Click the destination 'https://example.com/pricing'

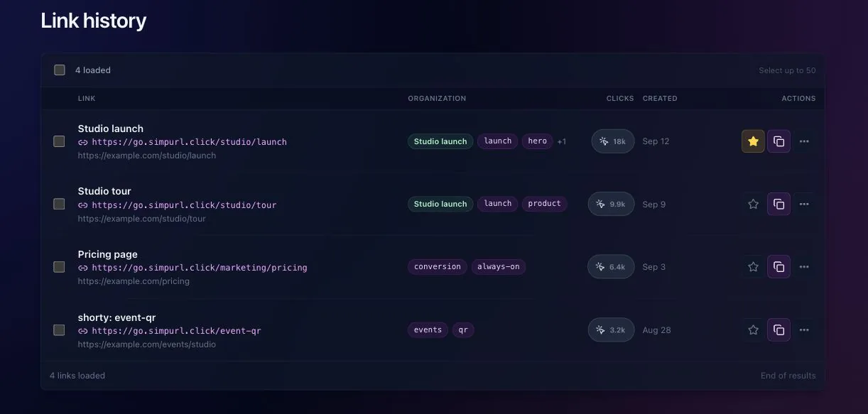[134, 281]
